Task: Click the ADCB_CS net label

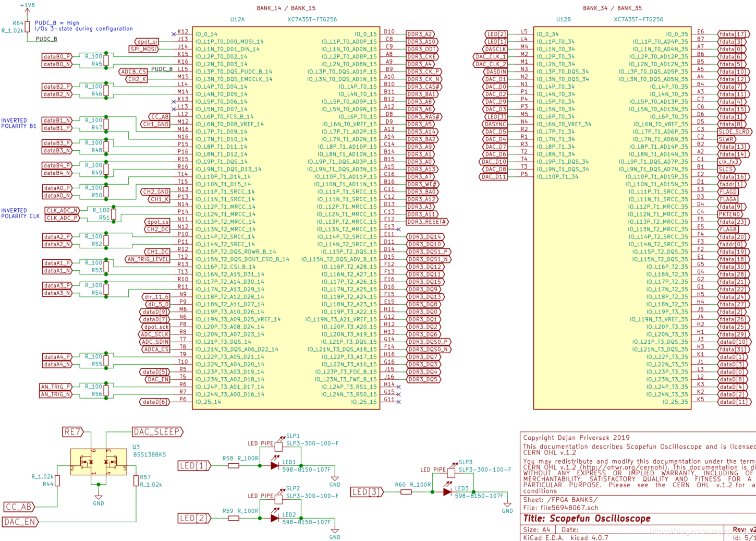Action: tap(133, 71)
